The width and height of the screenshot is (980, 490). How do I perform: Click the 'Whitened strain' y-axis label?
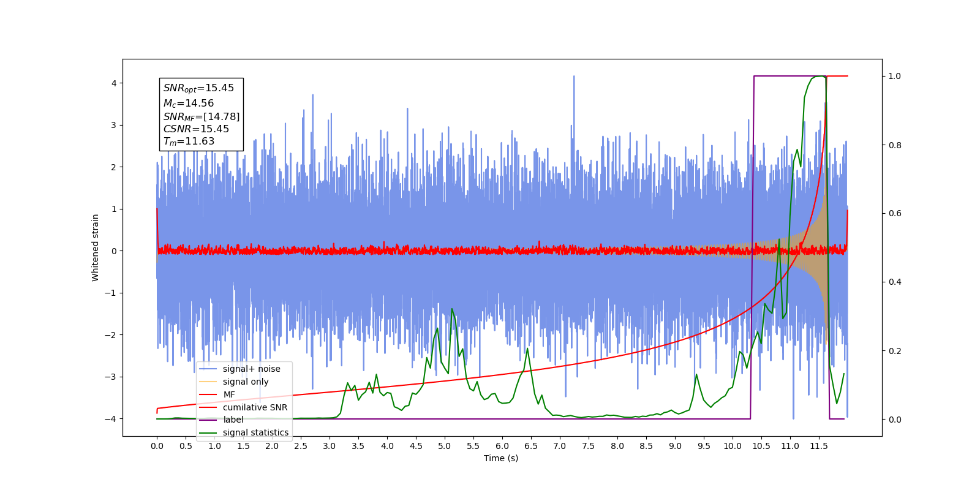(x=96, y=247)
